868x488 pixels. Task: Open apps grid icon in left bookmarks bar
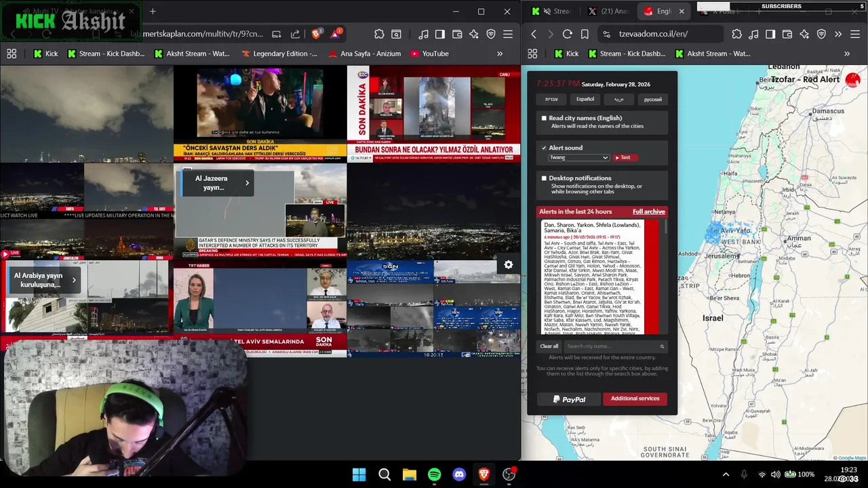tap(12, 54)
